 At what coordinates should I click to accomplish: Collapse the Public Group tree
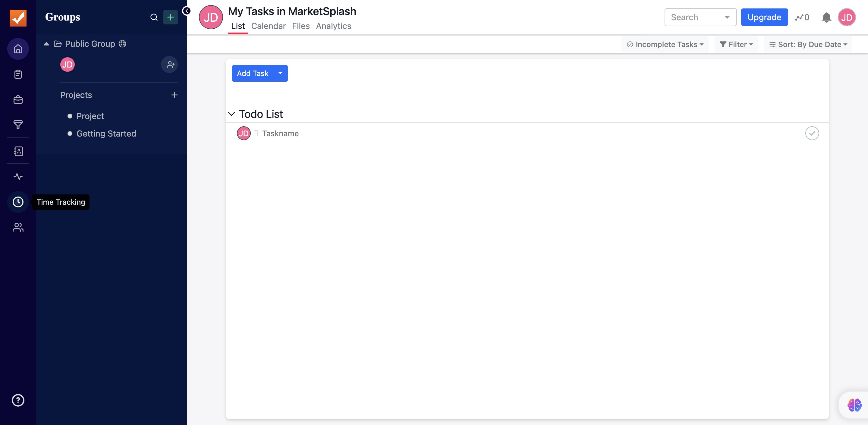click(x=46, y=44)
